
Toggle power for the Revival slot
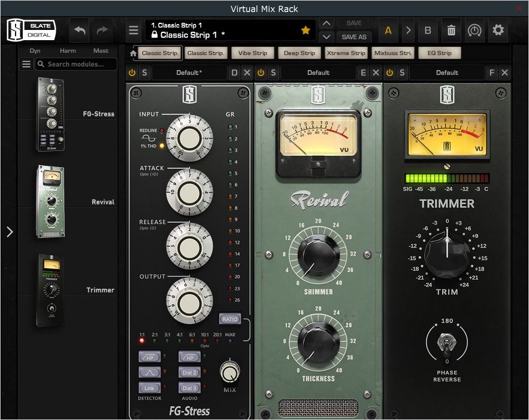[261, 72]
